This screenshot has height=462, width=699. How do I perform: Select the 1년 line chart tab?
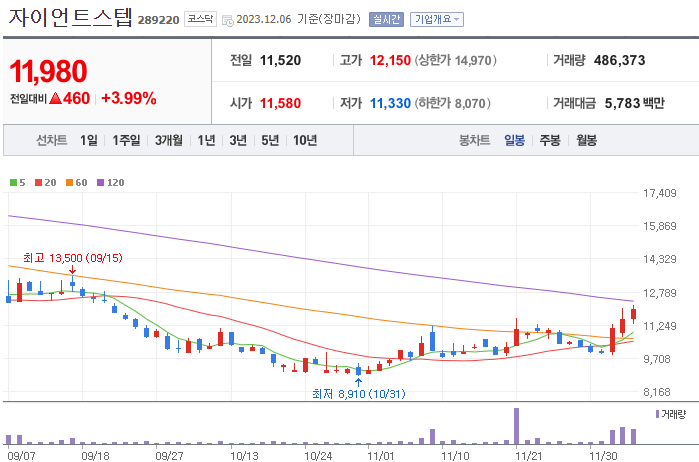[x=206, y=140]
